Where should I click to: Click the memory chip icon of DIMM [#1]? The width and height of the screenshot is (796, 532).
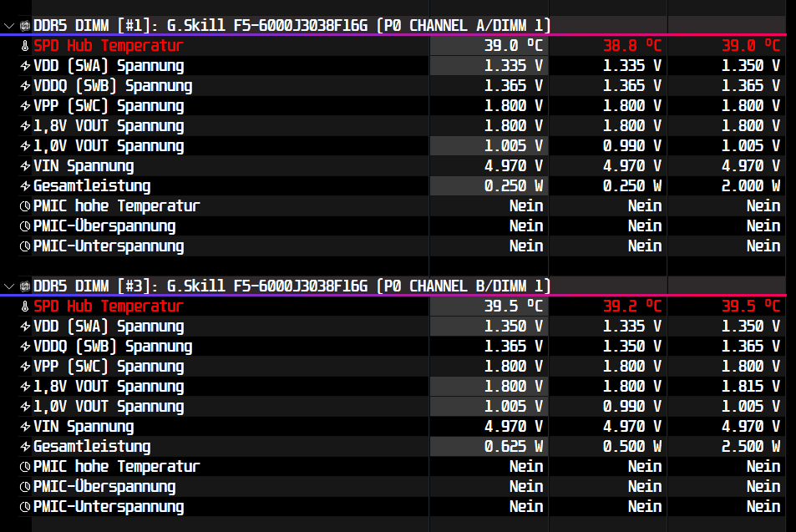[25, 25]
